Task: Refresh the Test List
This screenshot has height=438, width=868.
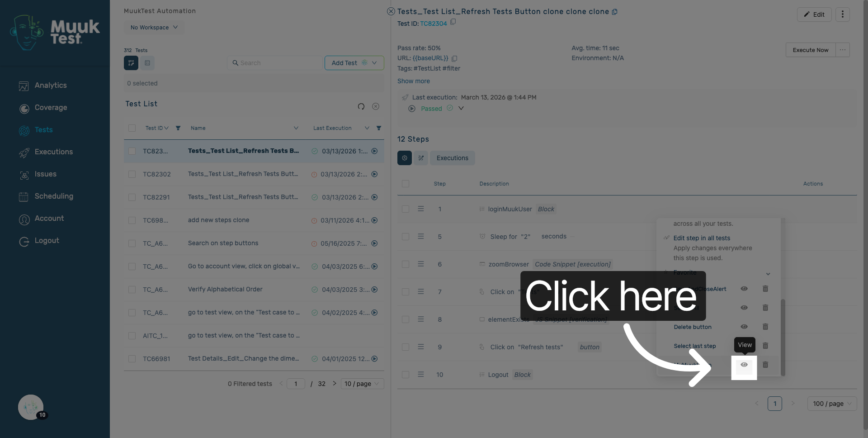Action: point(361,106)
